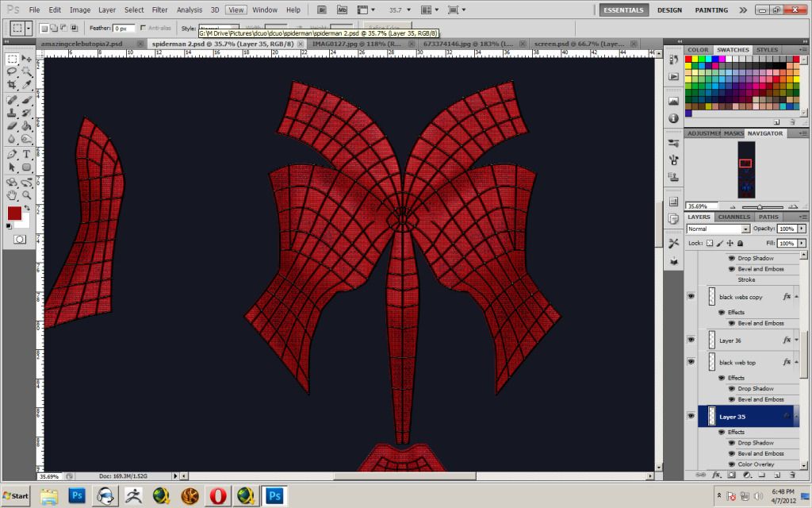
Task: Open Mini Bridge from the top bar
Action: click(x=342, y=10)
